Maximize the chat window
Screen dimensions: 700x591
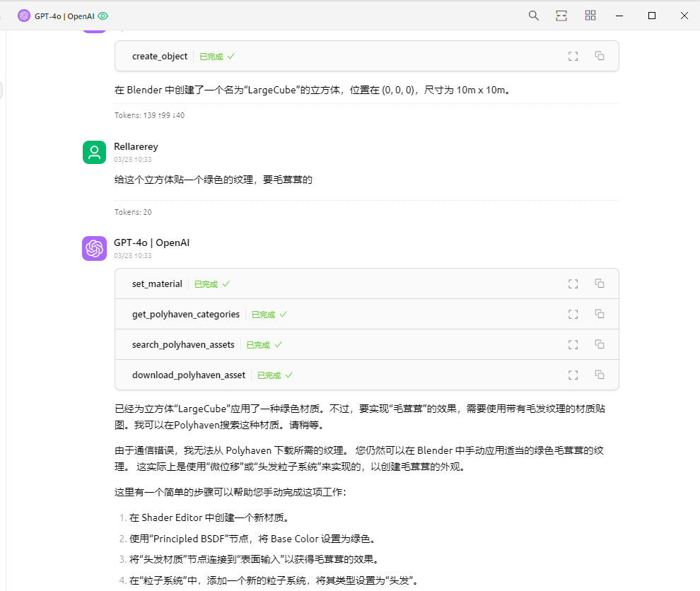(x=652, y=16)
